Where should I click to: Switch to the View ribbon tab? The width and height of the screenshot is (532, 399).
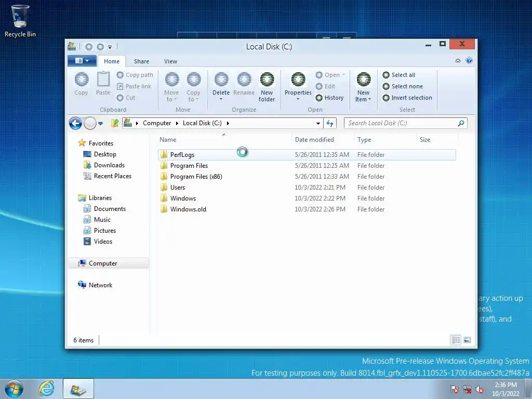(170, 61)
